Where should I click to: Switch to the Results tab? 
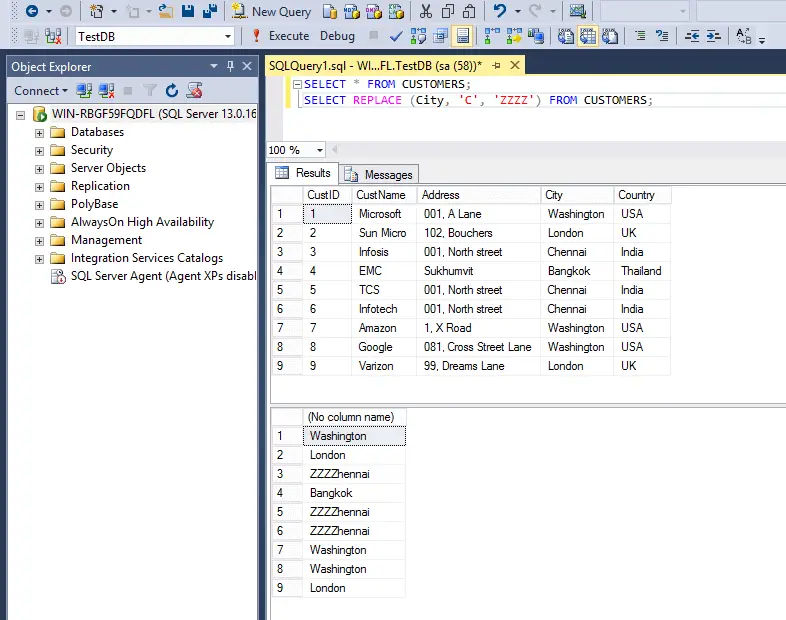304,173
